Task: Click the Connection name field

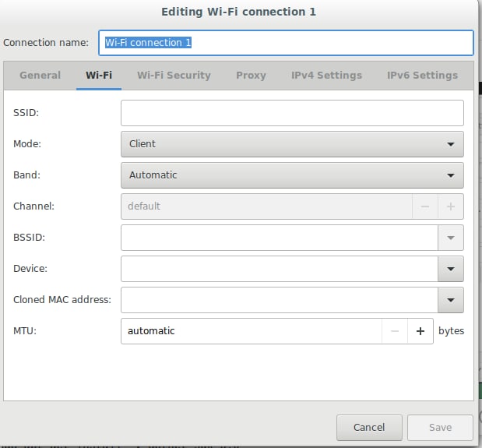Action: [x=286, y=43]
